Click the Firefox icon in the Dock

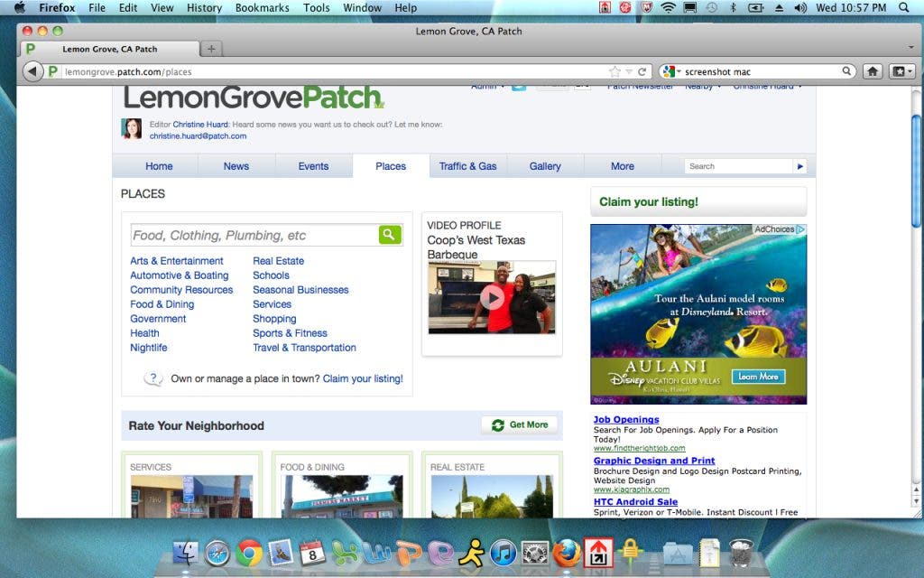(567, 554)
